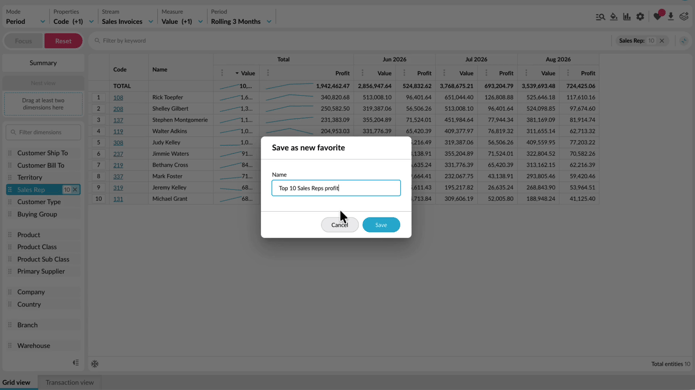Click the download export icon

click(x=671, y=17)
